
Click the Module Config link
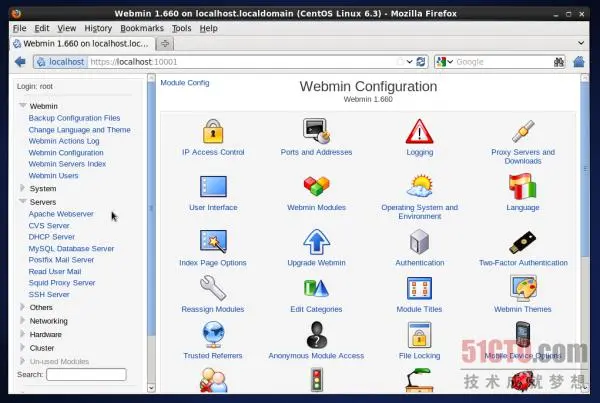(x=185, y=83)
